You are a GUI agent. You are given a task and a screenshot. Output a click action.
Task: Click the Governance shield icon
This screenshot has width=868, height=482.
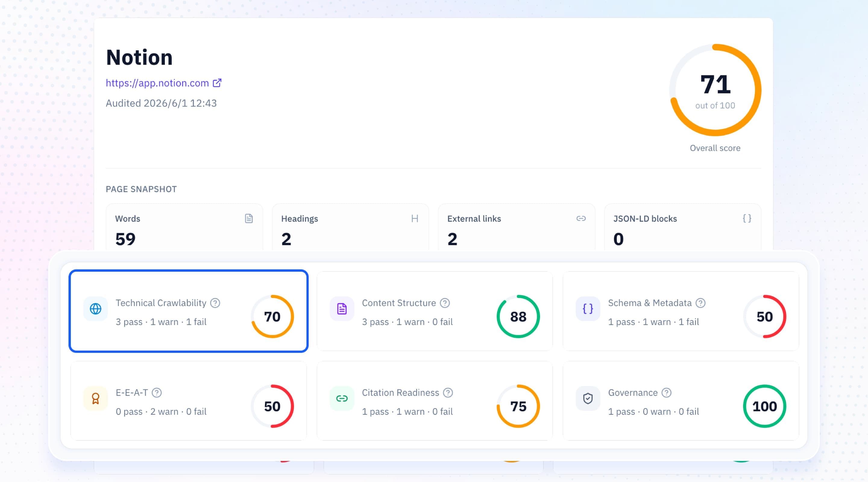(x=588, y=399)
